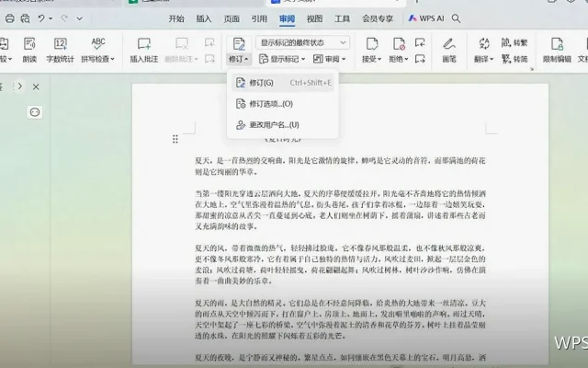Switch to the 引用 tab

point(259,18)
